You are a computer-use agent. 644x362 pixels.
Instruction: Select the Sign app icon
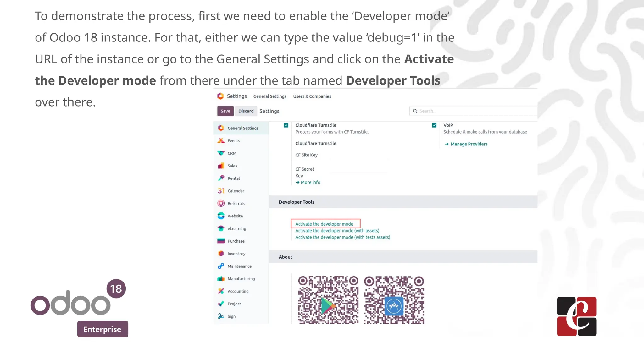click(221, 316)
